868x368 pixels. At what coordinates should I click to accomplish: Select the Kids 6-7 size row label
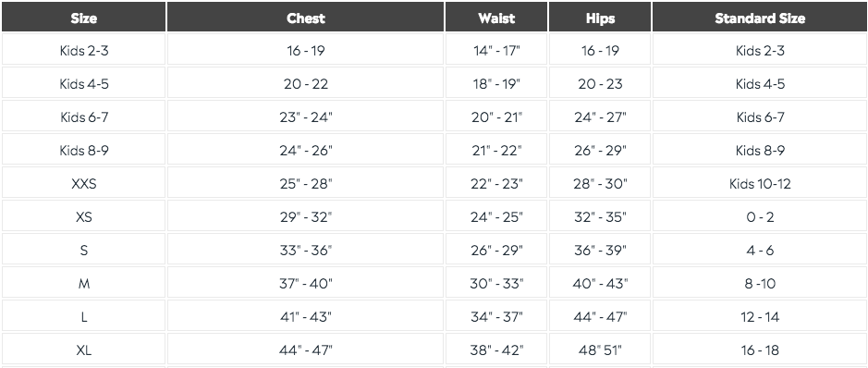pyautogui.click(x=83, y=117)
